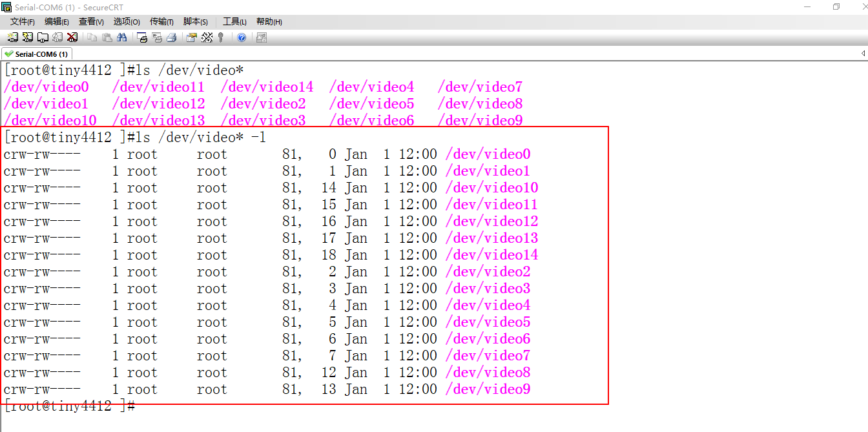Click /dev/video11 in the first ls output
The height and width of the screenshot is (432, 868).
pyautogui.click(x=158, y=87)
